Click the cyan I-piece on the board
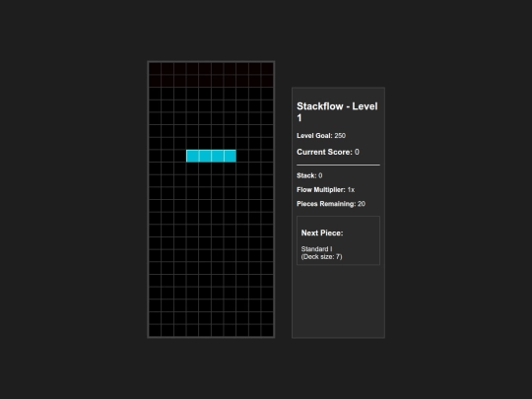This screenshot has height=399, width=532. (211, 156)
